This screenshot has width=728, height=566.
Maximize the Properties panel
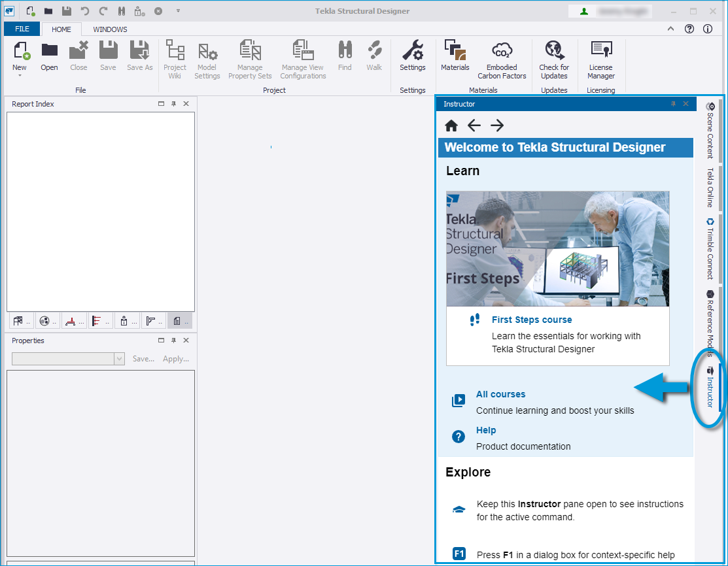click(161, 341)
